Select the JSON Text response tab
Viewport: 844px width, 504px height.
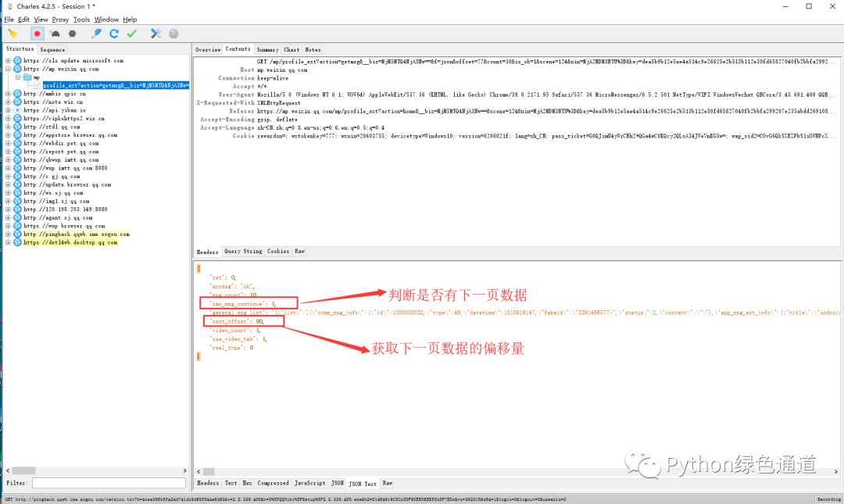363,484
